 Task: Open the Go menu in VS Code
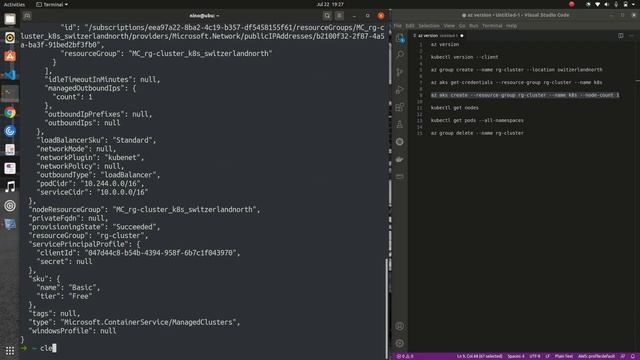(x=462, y=26)
